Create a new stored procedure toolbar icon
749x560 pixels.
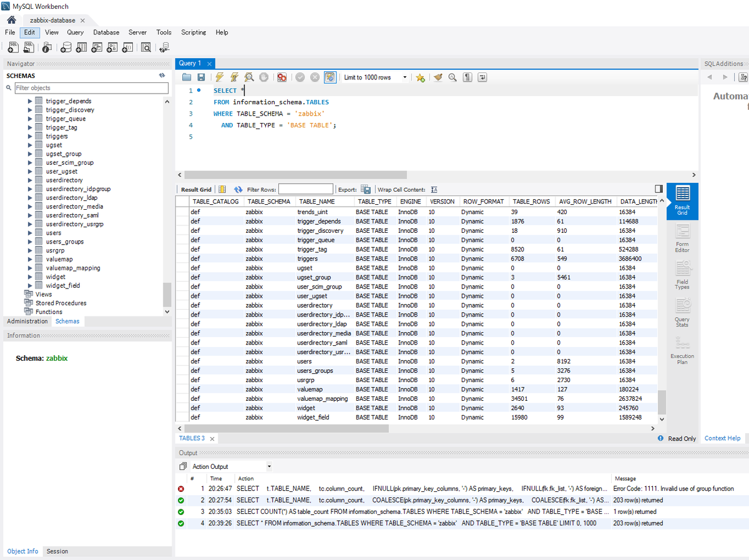pyautogui.click(x=112, y=47)
